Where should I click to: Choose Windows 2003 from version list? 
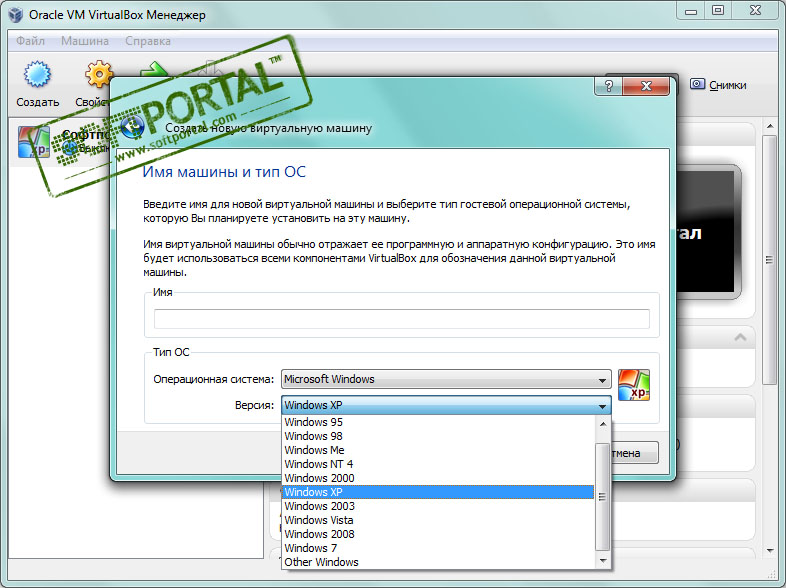(x=438, y=506)
